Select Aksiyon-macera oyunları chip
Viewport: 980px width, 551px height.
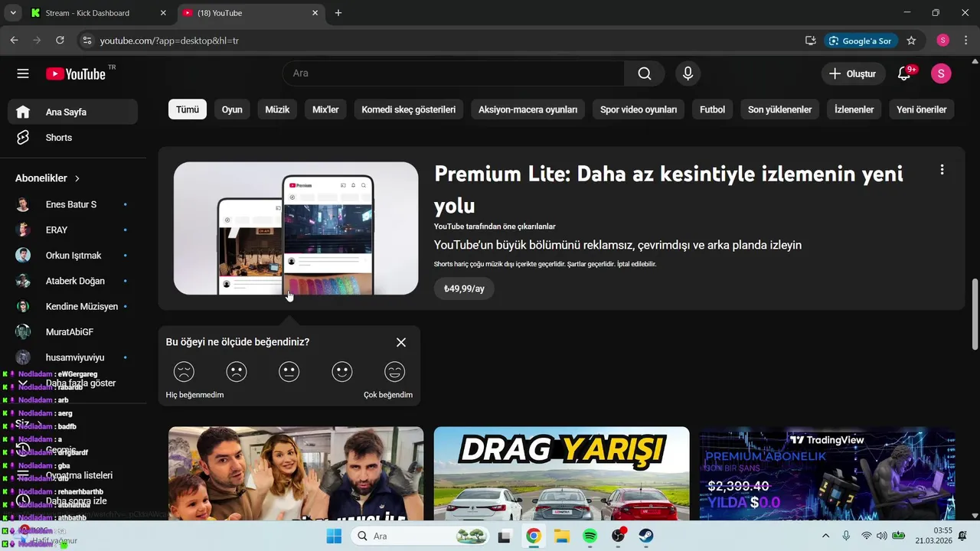[x=528, y=109]
